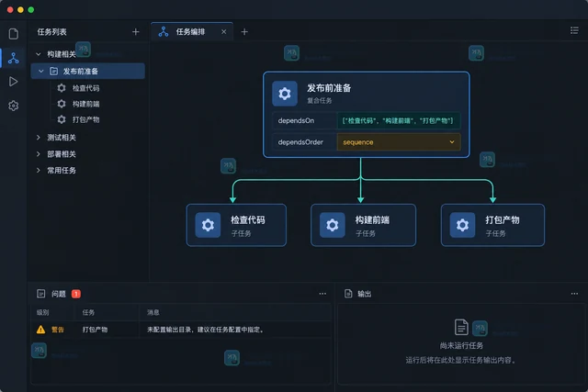Click the 消息 column header
This screenshot has width=588, height=392.
coord(153,312)
